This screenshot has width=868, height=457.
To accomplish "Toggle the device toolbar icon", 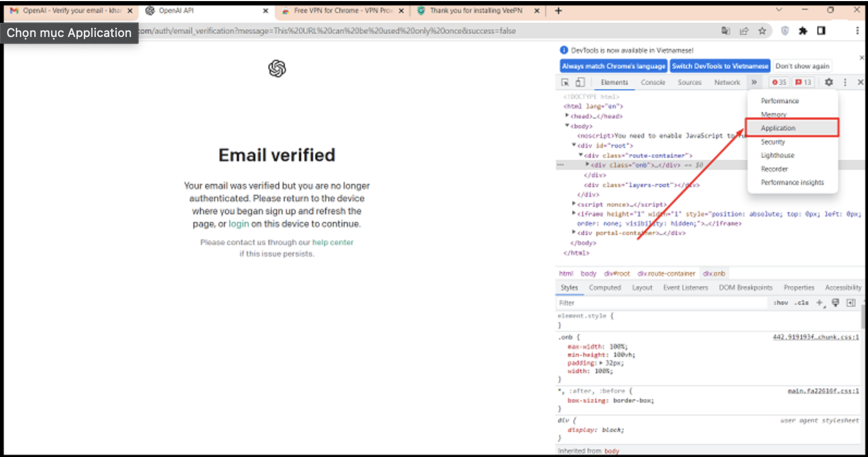I will [x=580, y=82].
